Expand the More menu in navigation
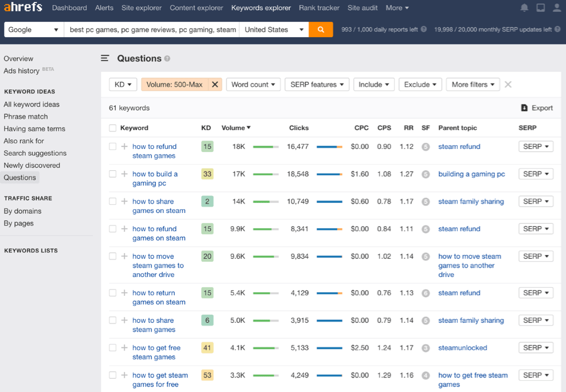 click(x=397, y=8)
